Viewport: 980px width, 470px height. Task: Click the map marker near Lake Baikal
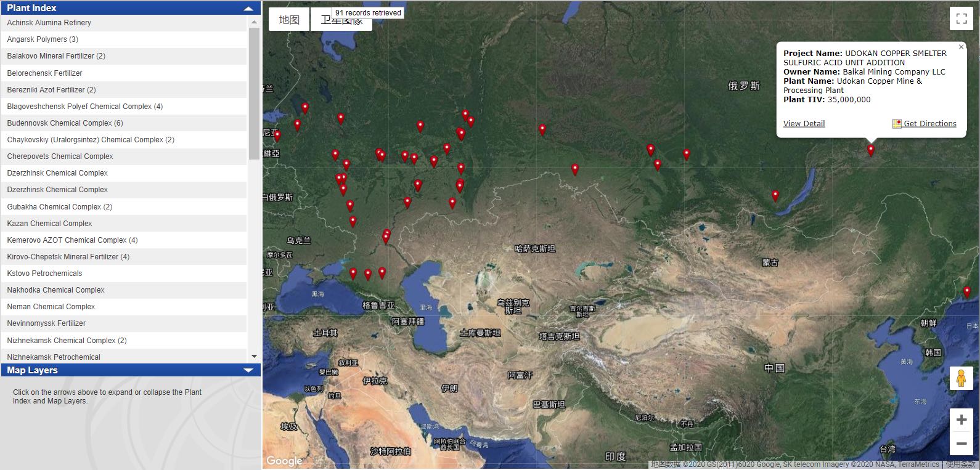pyautogui.click(x=775, y=195)
